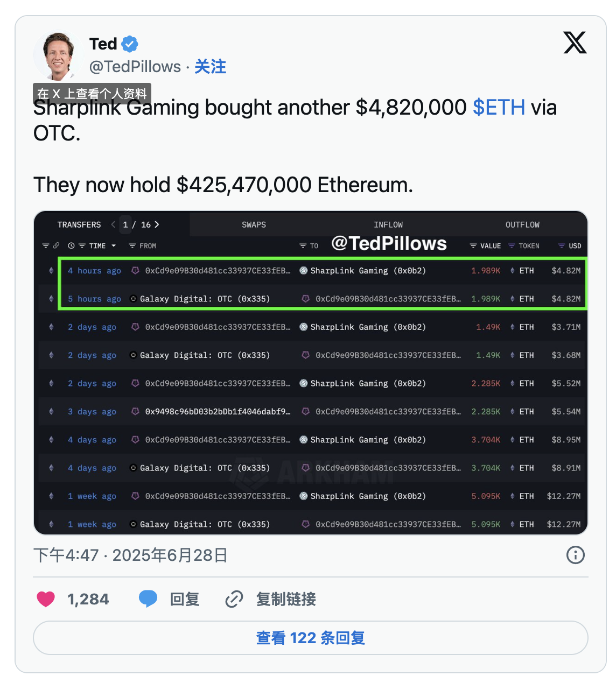Switch to the OUTFLOW tab
The width and height of the screenshot is (616, 690).
click(x=522, y=224)
